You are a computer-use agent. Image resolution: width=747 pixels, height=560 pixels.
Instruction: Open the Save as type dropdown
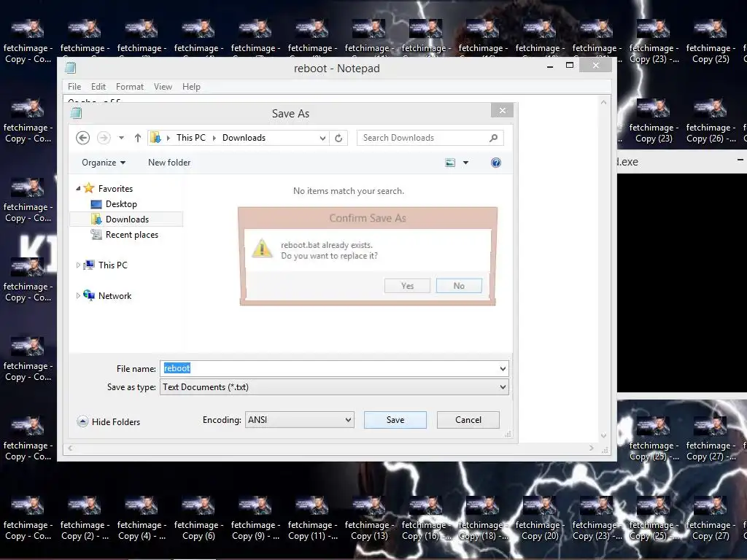(334, 387)
